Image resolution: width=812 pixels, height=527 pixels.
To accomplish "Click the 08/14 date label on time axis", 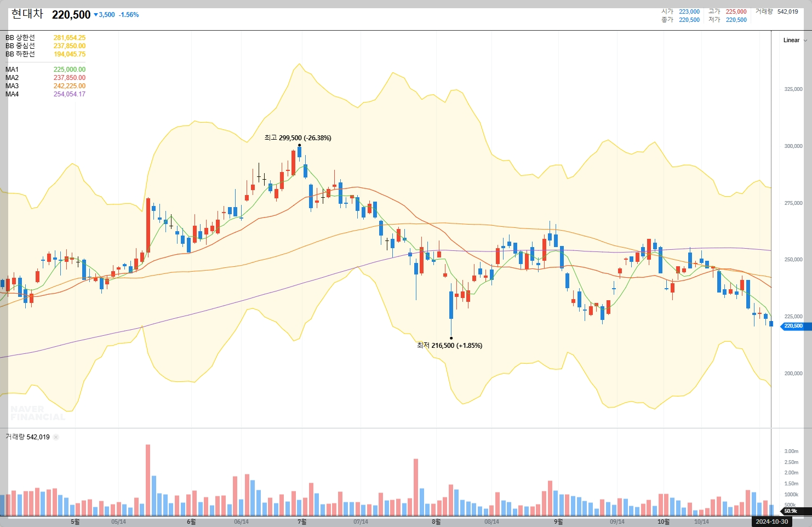I will pyautogui.click(x=491, y=522).
